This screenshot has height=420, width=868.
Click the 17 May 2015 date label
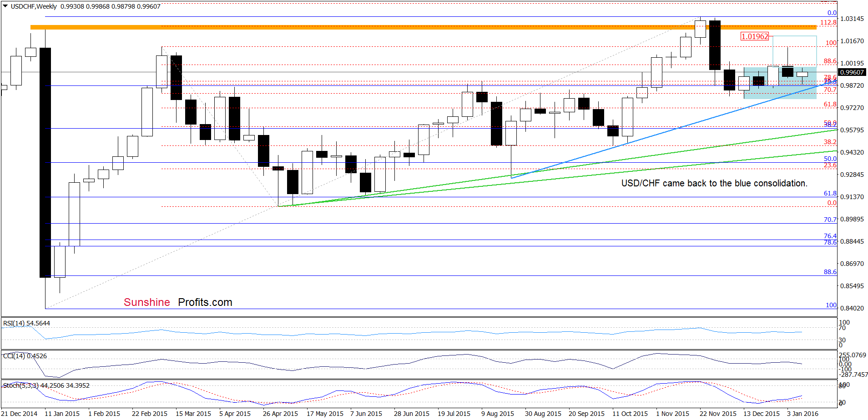(x=325, y=414)
